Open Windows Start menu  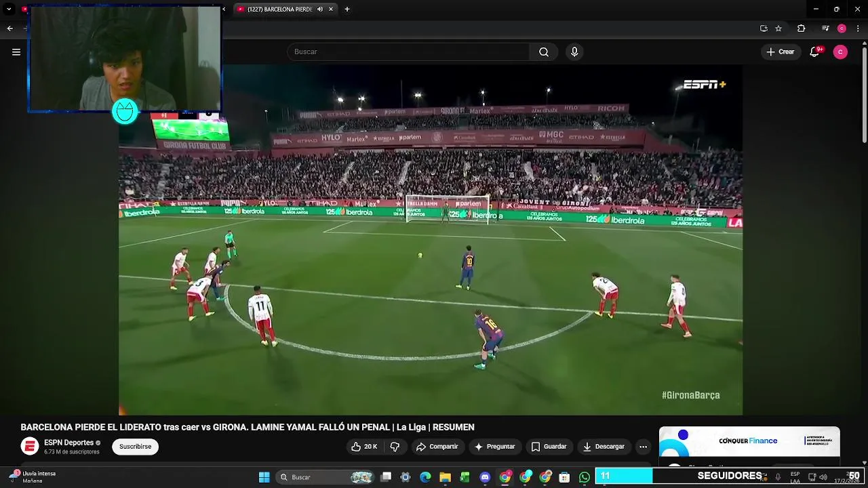[264, 477]
